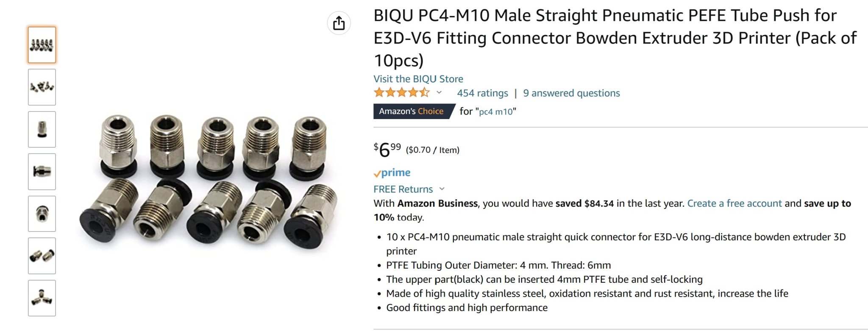Viewport: 868px width, 331px height.
Task: Click the FREE Returns link text
Action: point(403,189)
